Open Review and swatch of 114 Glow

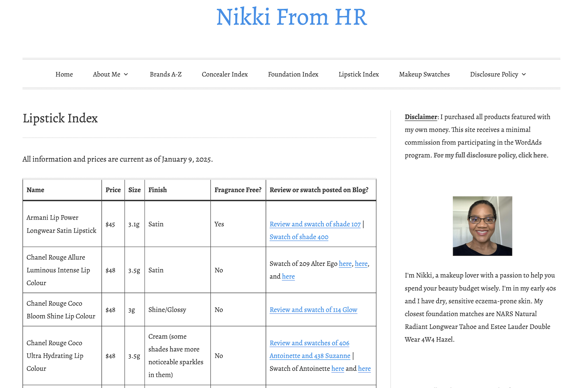[x=313, y=310]
